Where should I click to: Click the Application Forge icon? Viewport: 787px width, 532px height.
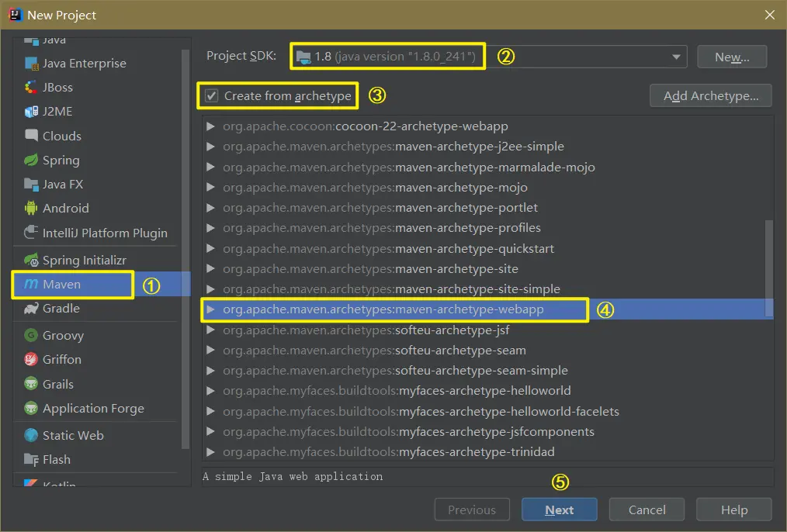31,408
